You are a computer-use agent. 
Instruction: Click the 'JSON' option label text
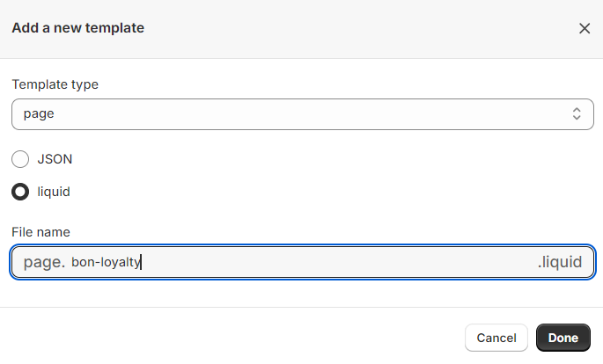point(55,159)
